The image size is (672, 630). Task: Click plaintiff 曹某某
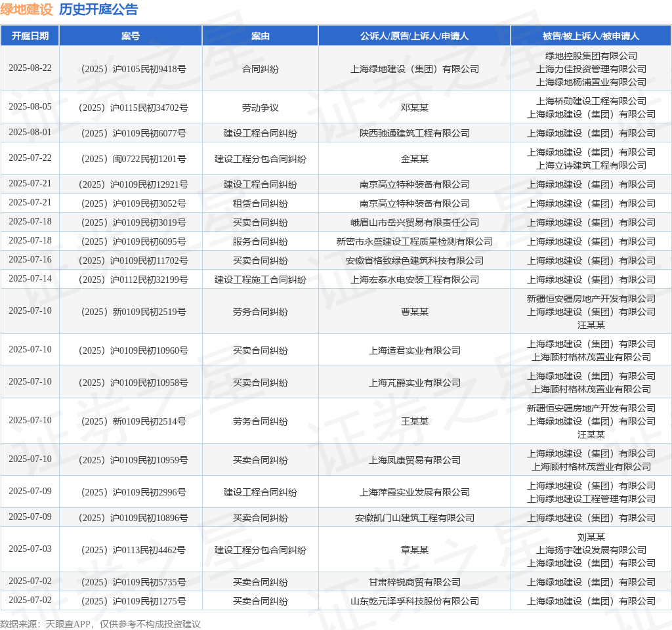415,312
